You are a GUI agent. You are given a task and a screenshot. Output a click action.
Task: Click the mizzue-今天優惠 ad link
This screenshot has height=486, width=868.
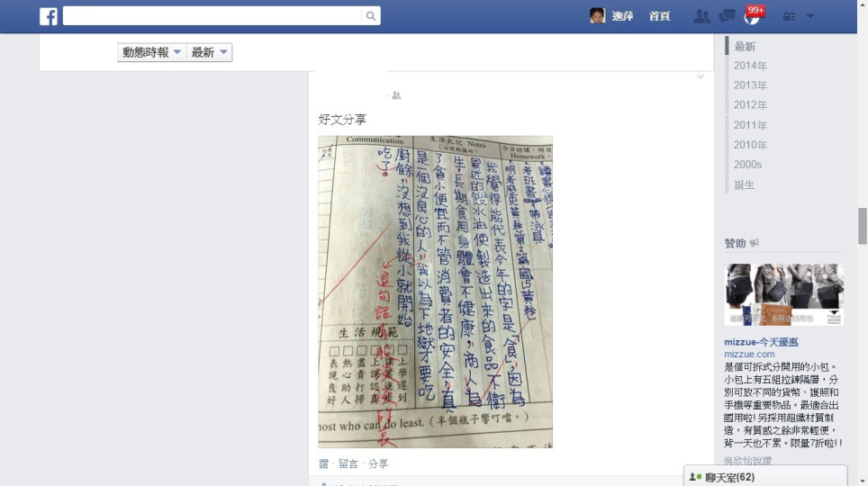[761, 342]
